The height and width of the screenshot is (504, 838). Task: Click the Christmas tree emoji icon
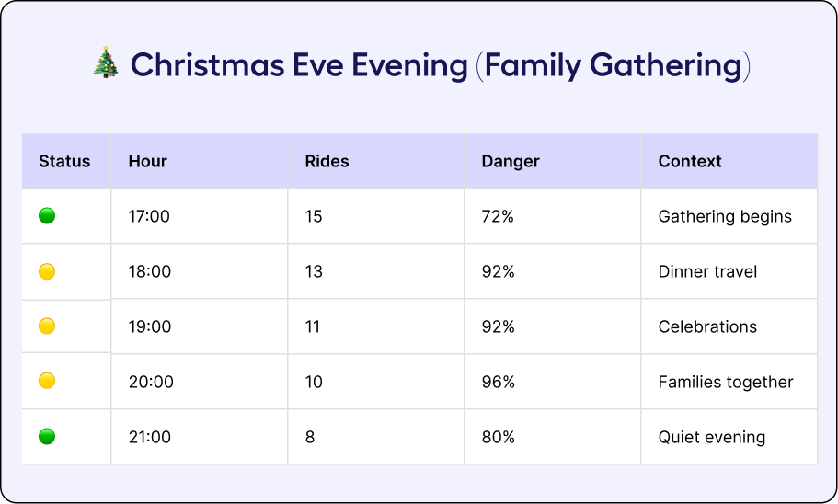105,65
